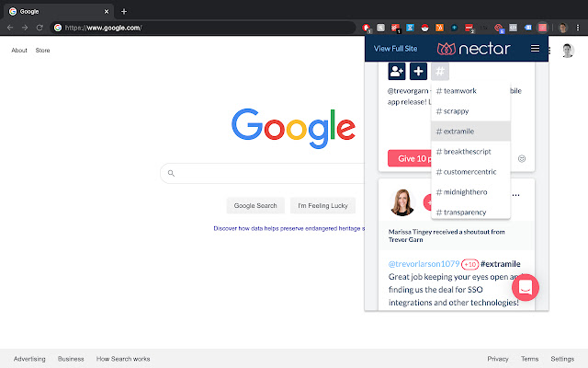Select #customercentric from hashtag dropdown
This screenshot has height=368, width=588.
point(470,172)
